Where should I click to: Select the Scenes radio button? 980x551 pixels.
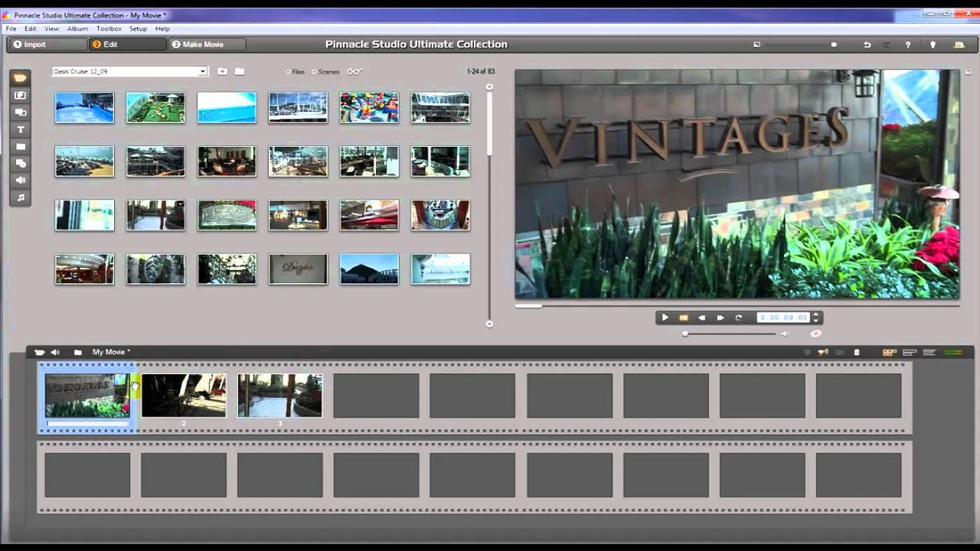click(x=314, y=72)
